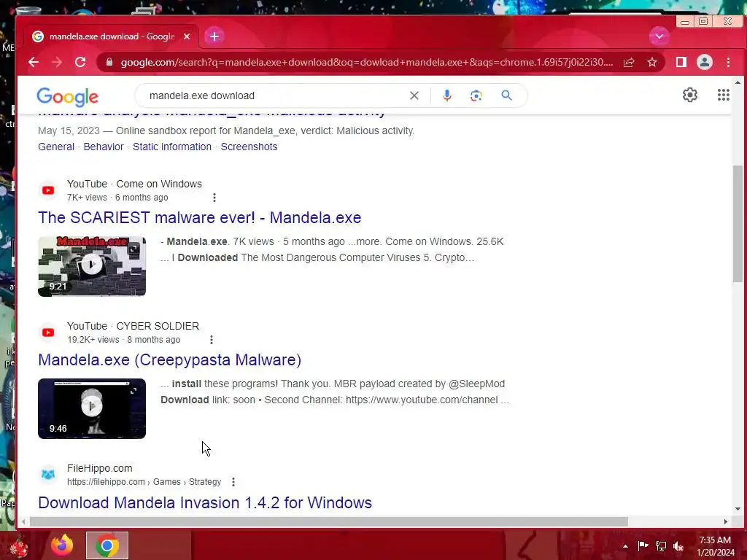Open the network tray icon
Image resolution: width=747 pixels, height=560 pixels.
[661, 545]
